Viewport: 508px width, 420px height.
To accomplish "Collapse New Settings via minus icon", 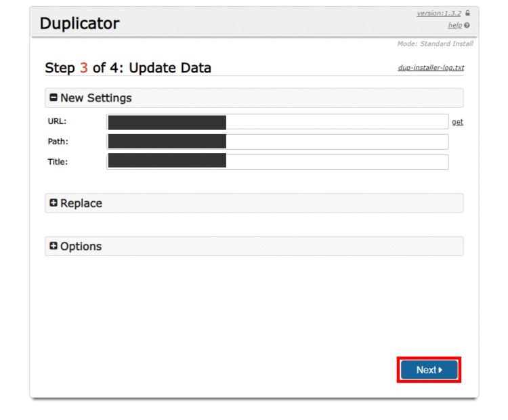I will pyautogui.click(x=54, y=98).
